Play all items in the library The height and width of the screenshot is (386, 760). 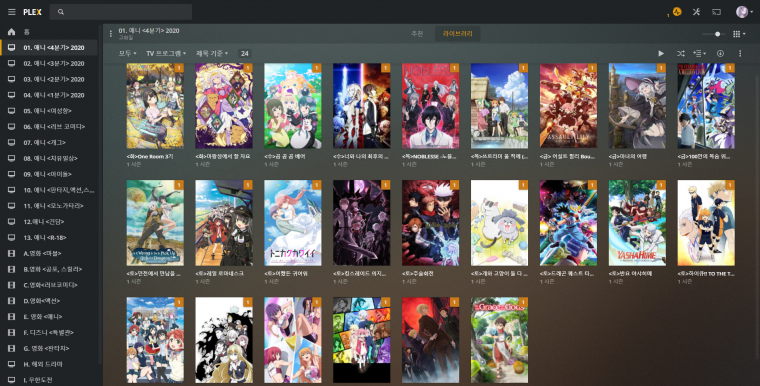tap(661, 53)
